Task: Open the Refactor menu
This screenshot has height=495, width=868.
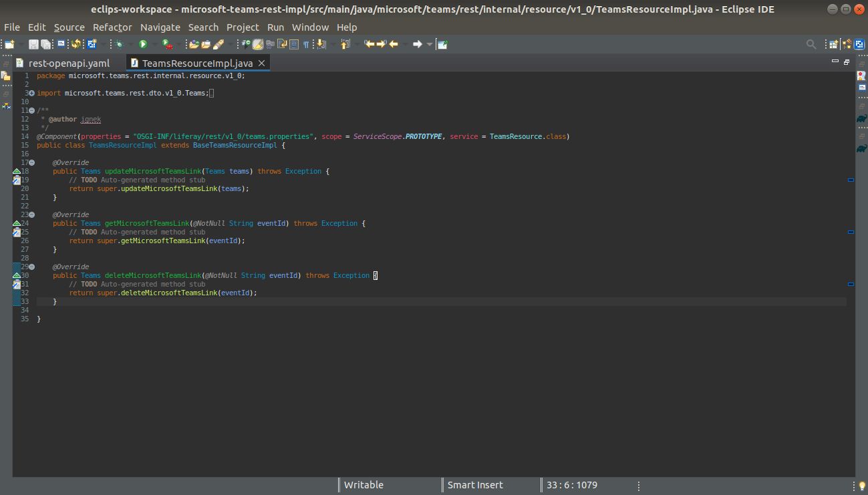Action: point(112,27)
